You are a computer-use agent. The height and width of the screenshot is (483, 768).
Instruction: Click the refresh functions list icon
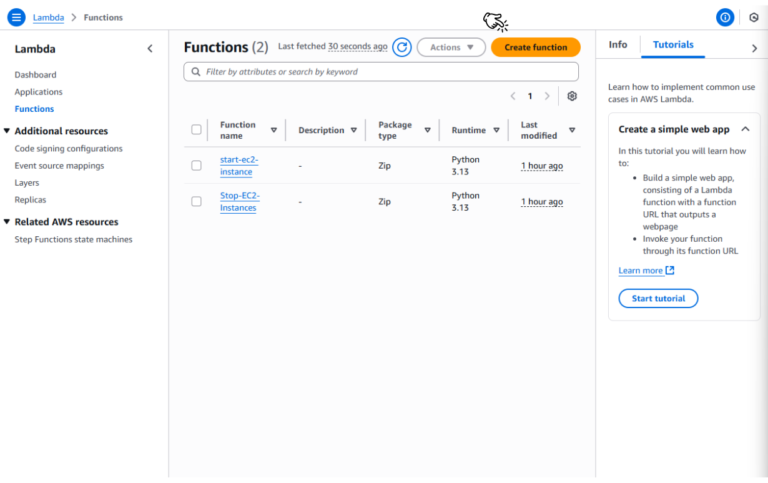tap(402, 47)
